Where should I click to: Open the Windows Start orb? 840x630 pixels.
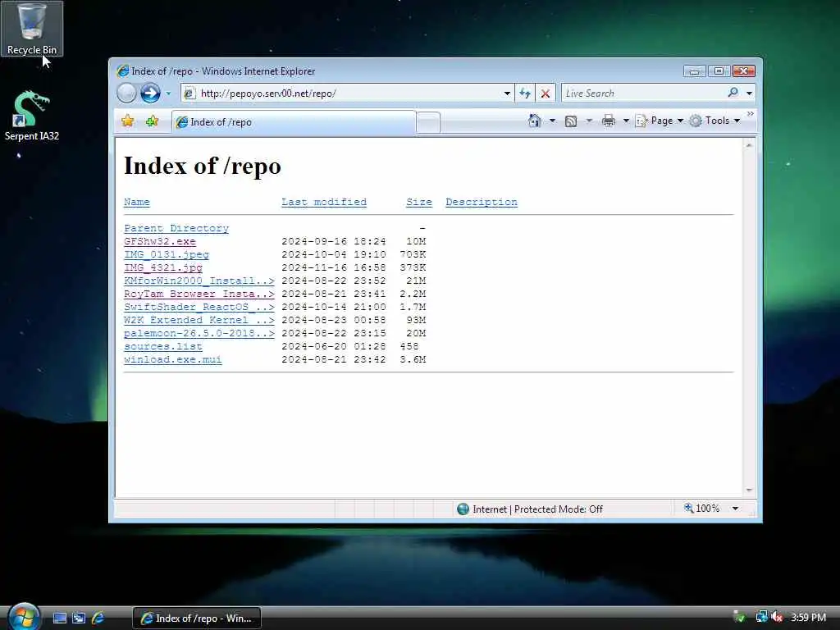click(24, 617)
